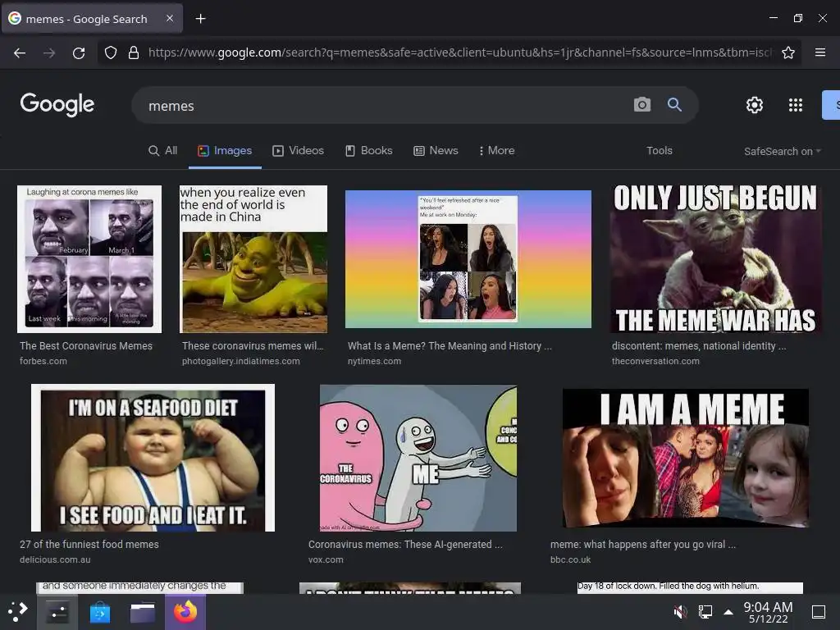Viewport: 840px width, 630px height.
Task: Select the memes - Google Search tab
Action: pyautogui.click(x=92, y=19)
